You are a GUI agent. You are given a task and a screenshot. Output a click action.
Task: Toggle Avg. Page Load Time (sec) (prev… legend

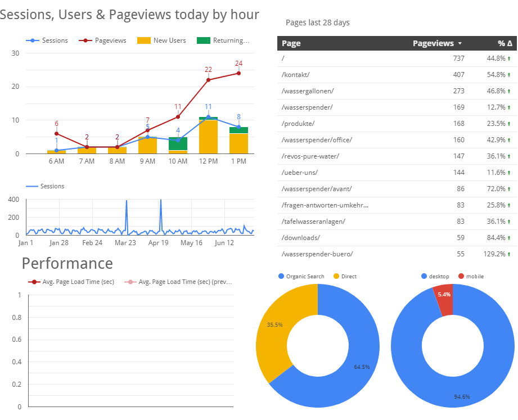tap(178, 282)
